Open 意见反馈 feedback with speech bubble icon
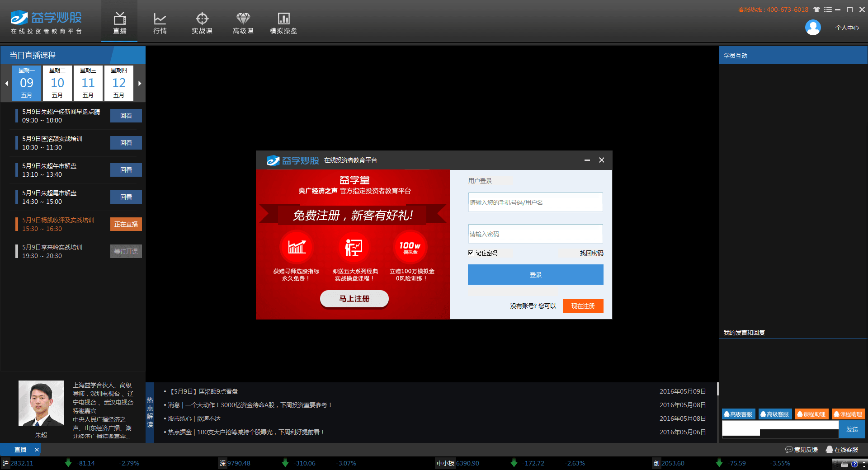The image size is (868, 470). coord(802,450)
